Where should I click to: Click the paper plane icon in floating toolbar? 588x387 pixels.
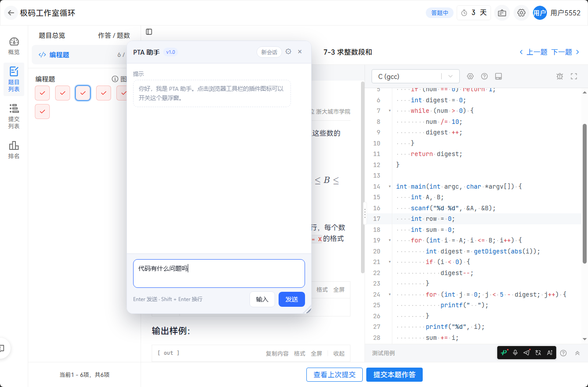pos(527,353)
